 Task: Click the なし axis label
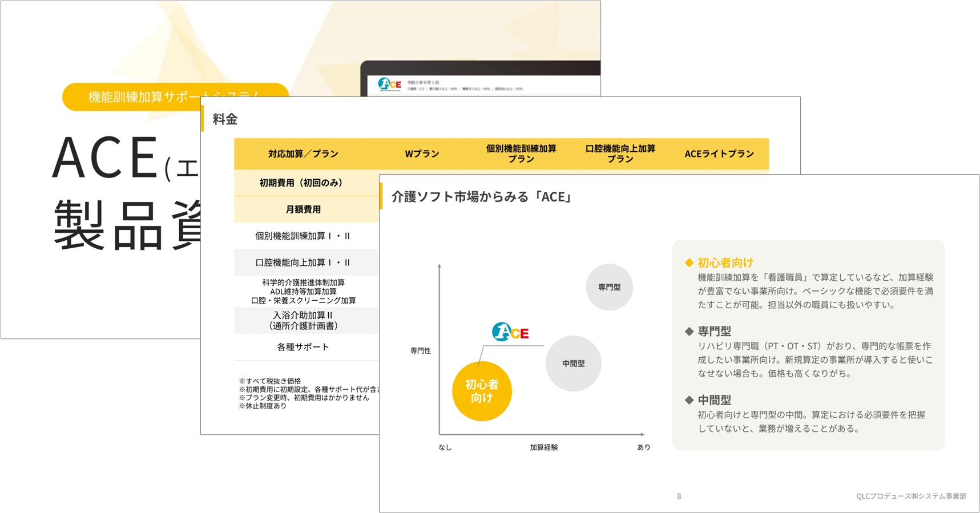pyautogui.click(x=445, y=447)
